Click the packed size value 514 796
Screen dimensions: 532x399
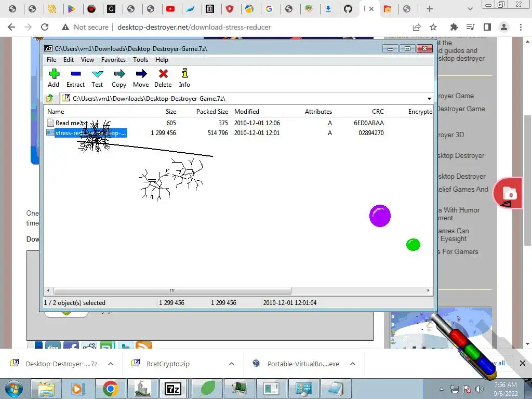coord(218,132)
